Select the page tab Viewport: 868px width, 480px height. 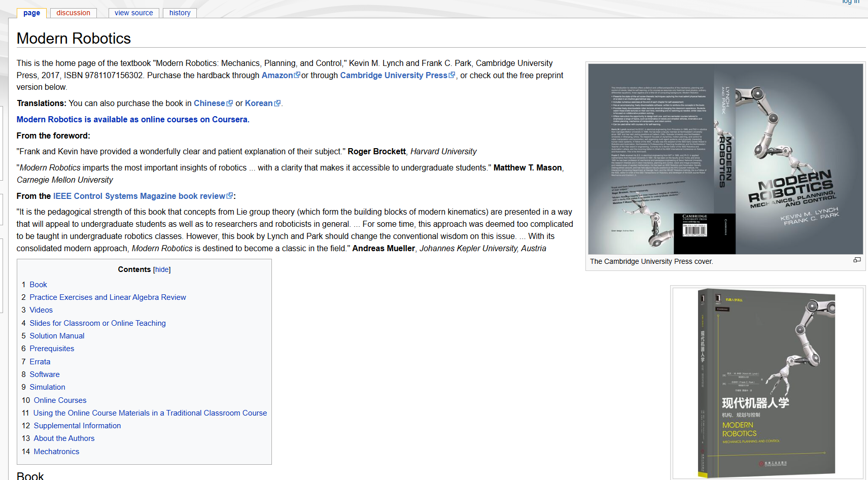(31, 13)
